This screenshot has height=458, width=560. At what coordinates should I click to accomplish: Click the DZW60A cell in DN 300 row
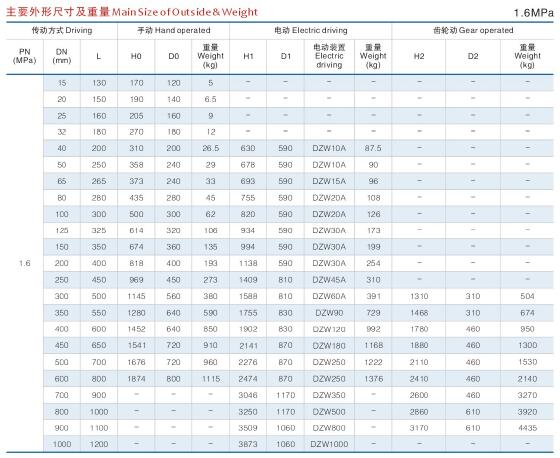(329, 296)
